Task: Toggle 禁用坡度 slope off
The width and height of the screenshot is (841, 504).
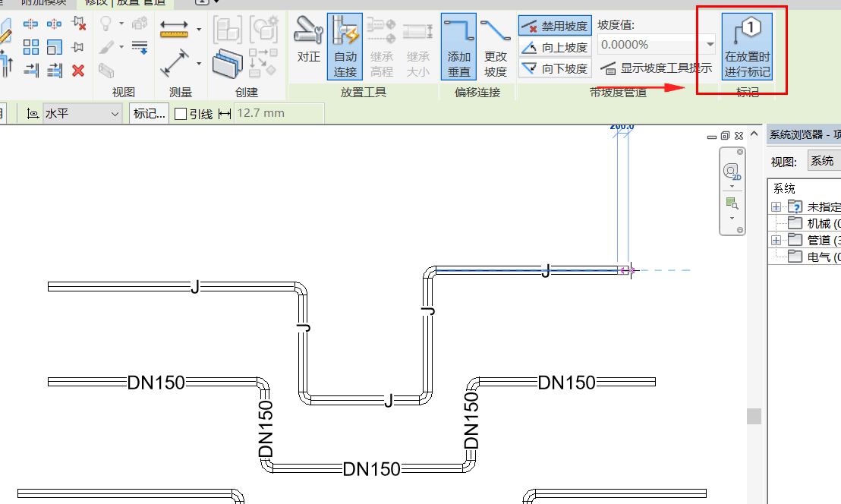Action: [555, 26]
